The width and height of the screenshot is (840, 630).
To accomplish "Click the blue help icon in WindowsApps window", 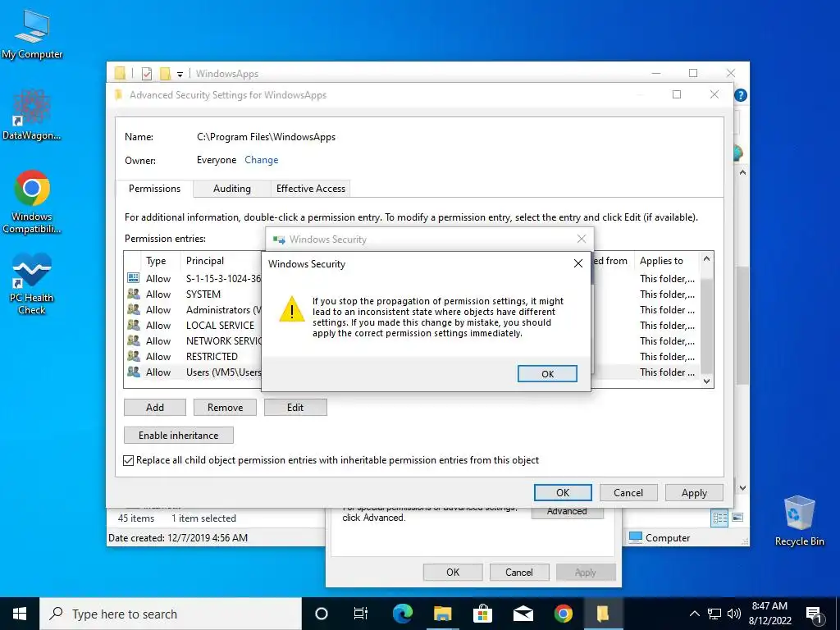I will (x=741, y=95).
